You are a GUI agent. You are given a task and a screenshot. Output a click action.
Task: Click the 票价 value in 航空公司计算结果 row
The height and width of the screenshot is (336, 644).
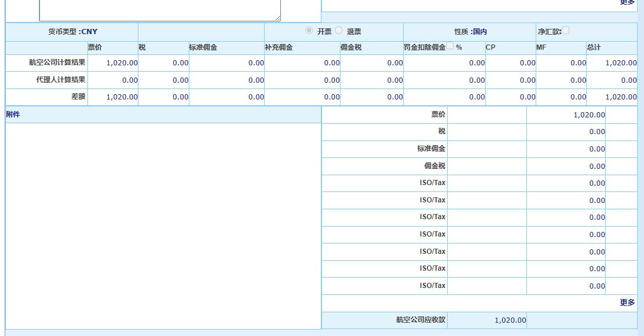coord(122,63)
